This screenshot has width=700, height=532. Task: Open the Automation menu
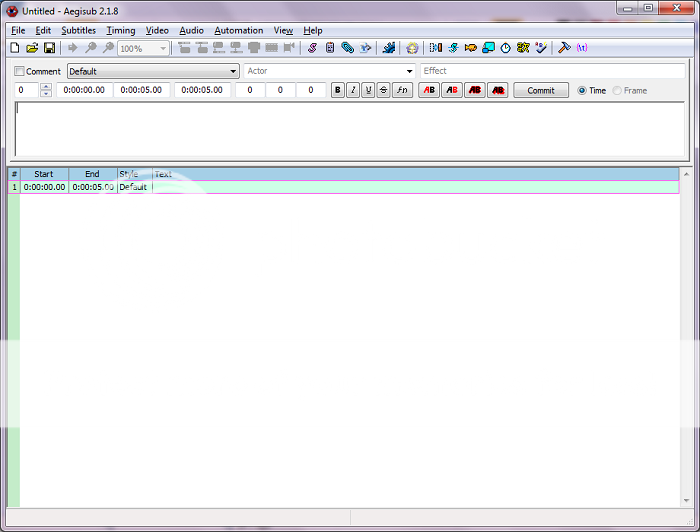coord(239,31)
